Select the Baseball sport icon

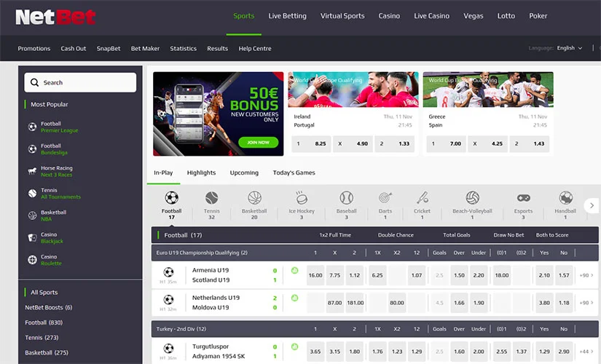tap(347, 198)
